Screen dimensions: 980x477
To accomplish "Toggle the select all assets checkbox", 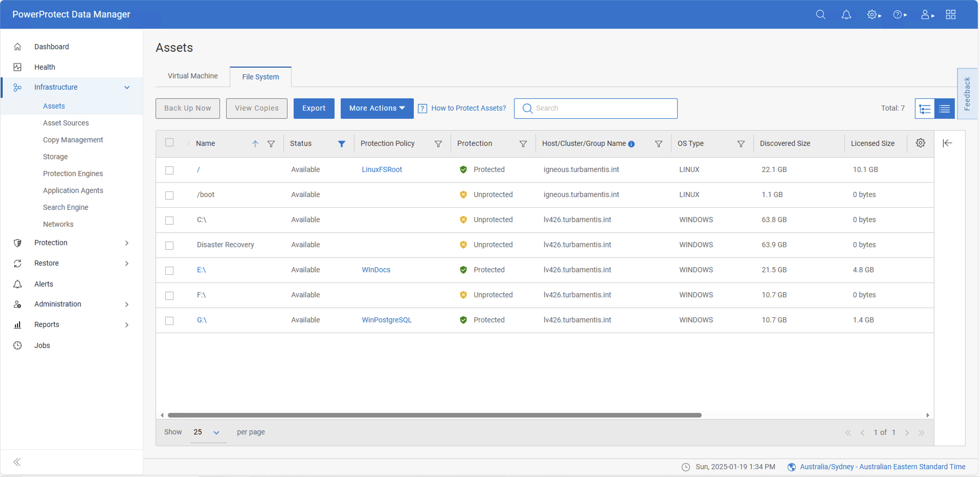I will [169, 143].
